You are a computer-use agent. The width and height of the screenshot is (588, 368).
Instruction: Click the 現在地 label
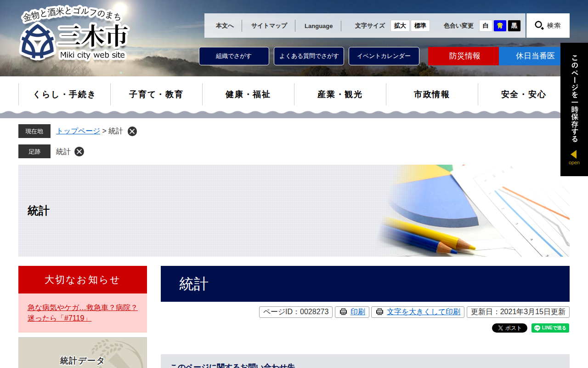(34, 131)
